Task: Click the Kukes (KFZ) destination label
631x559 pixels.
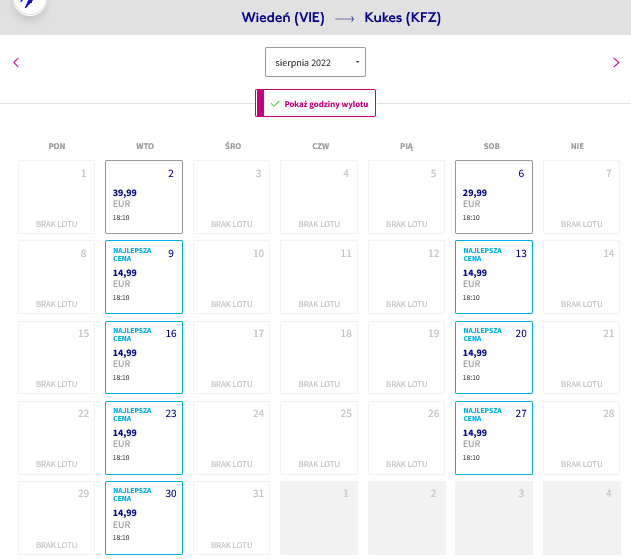Action: click(402, 18)
